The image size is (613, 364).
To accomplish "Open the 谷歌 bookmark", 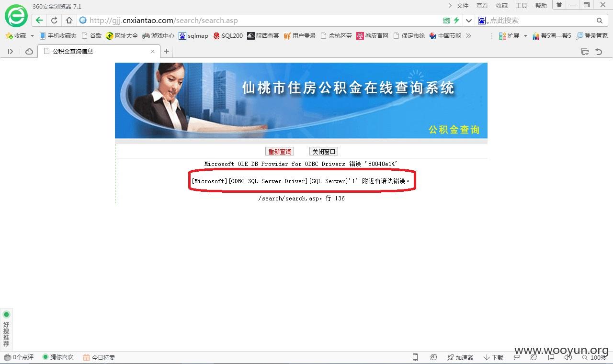I will 92,36.
